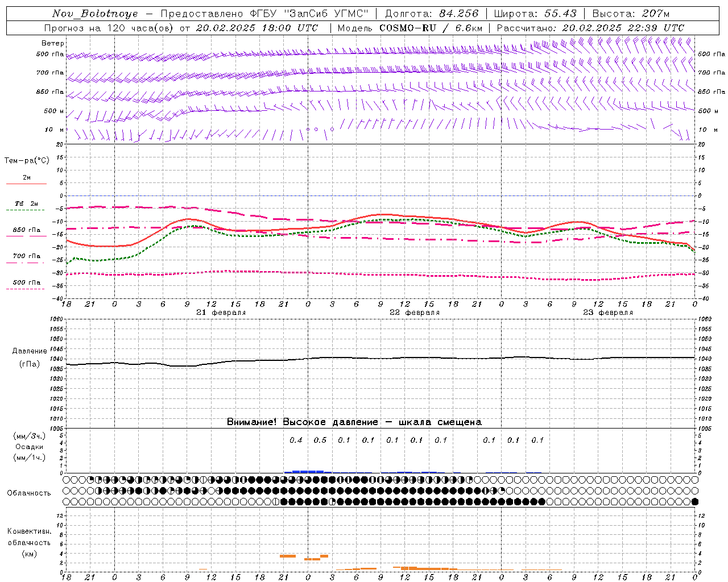The height and width of the screenshot is (582, 728).
Task: Click the 'Ветер' wind panel label
Action: (x=53, y=43)
